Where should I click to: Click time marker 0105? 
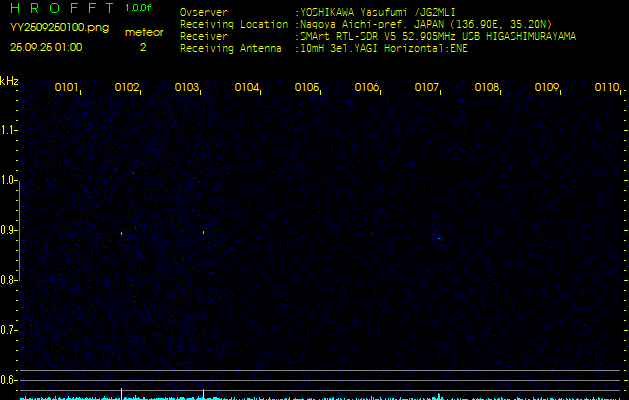pos(306,87)
